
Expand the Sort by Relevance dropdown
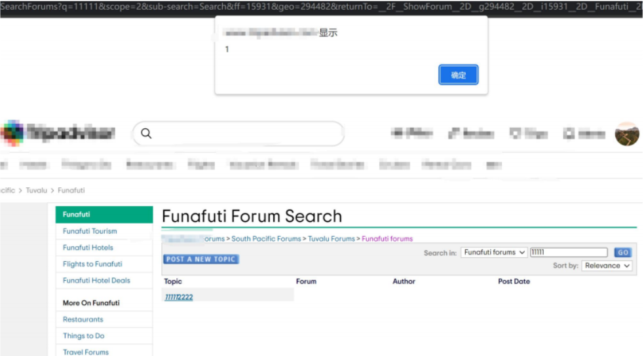607,266
